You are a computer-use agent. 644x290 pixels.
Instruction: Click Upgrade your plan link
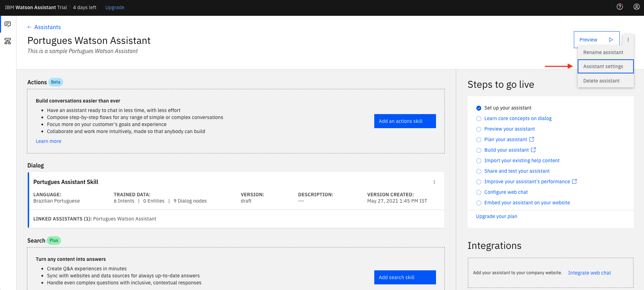(x=496, y=216)
